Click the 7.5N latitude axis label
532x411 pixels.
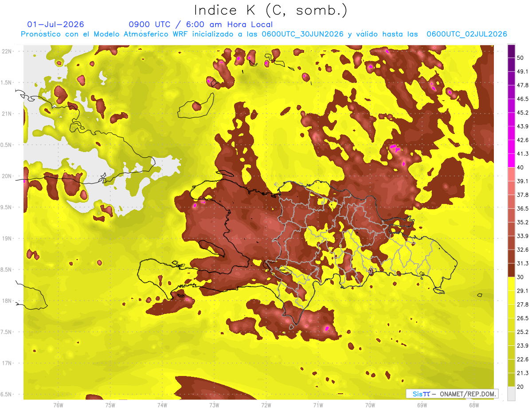[6, 332]
